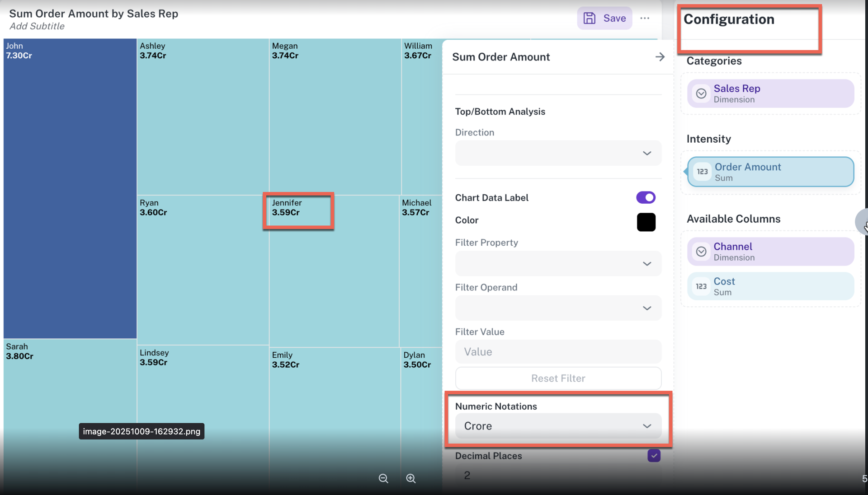Open the Direction dropdown
The width and height of the screenshot is (868, 495).
[x=558, y=153]
